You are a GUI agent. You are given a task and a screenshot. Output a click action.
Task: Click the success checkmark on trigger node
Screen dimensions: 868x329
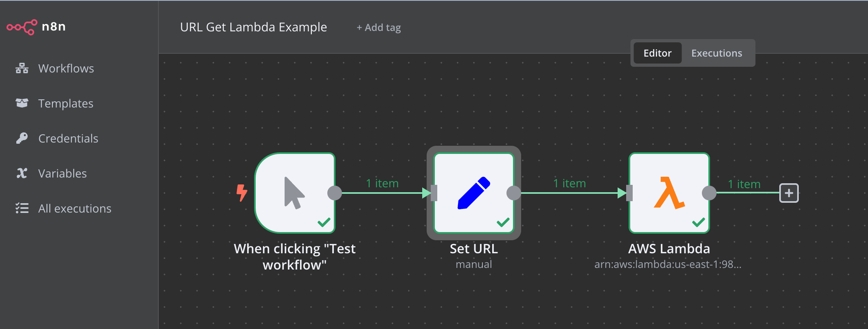click(x=324, y=222)
